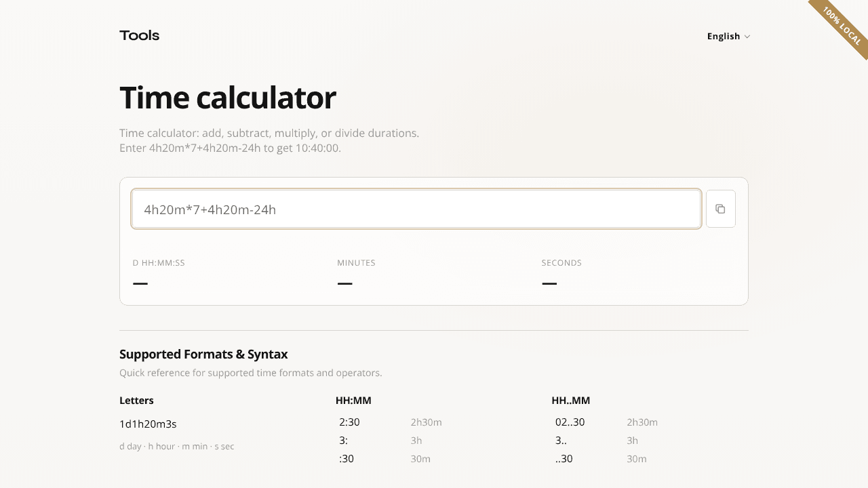Click the Supported Formats & Syntax heading
This screenshot has height=488, width=868.
[x=203, y=354]
